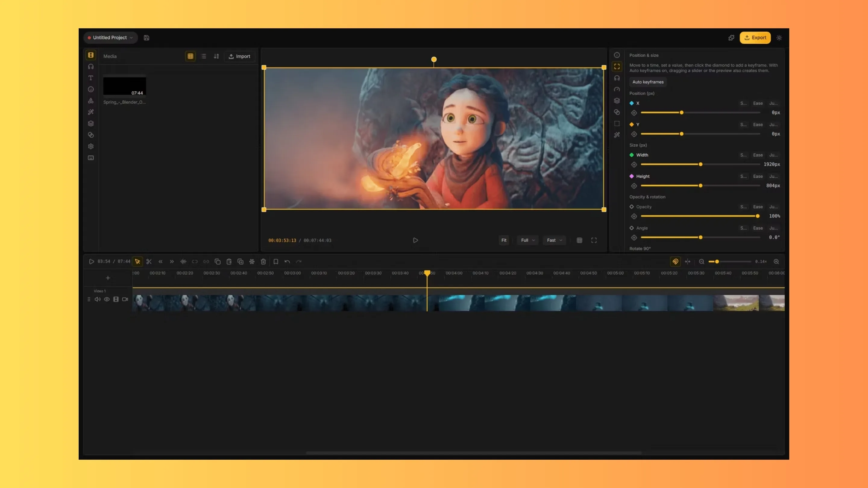Open the Audio headphones tab in left sidebar
Image resolution: width=868 pixels, height=488 pixels.
(x=91, y=66)
